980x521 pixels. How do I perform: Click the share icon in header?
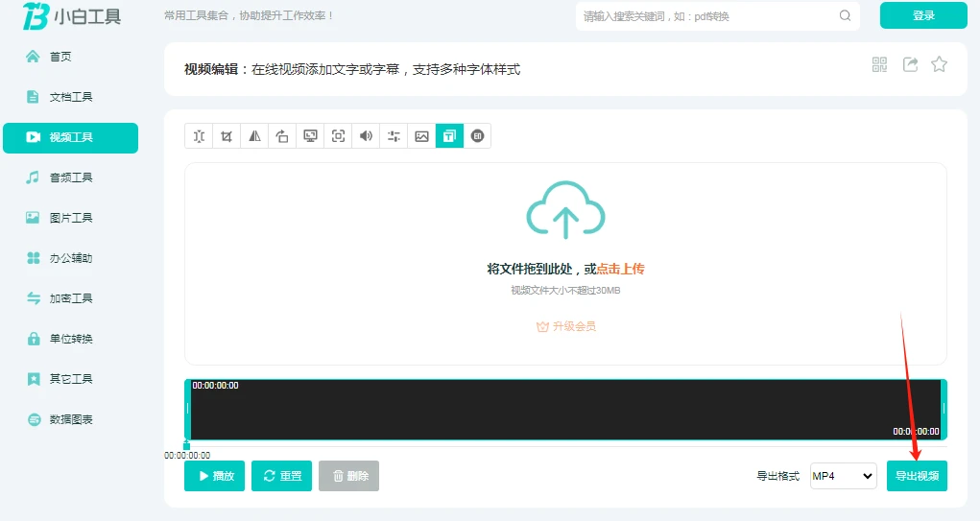(910, 64)
